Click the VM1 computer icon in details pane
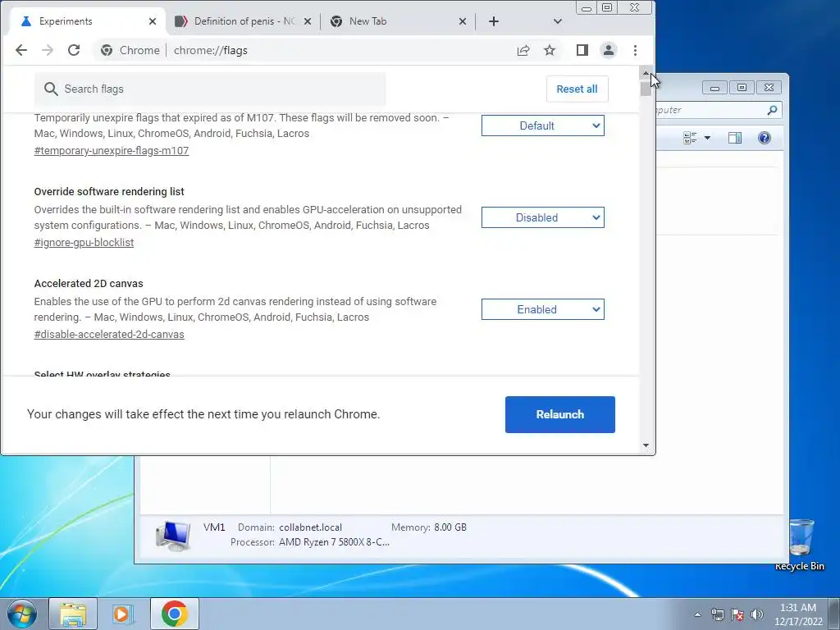The width and height of the screenshot is (840, 630). [x=173, y=536]
